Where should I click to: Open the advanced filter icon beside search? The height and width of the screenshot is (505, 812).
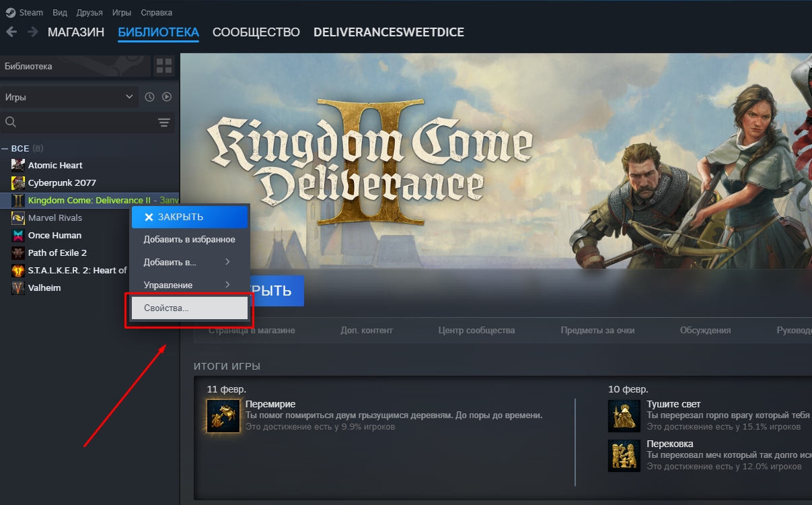(164, 122)
